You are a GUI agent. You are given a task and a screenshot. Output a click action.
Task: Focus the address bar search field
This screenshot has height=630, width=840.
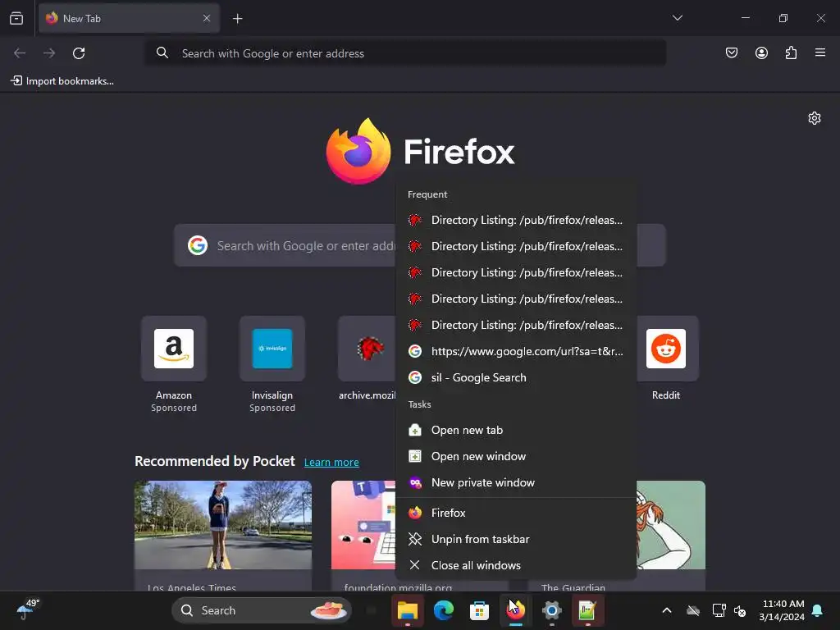[405, 53]
